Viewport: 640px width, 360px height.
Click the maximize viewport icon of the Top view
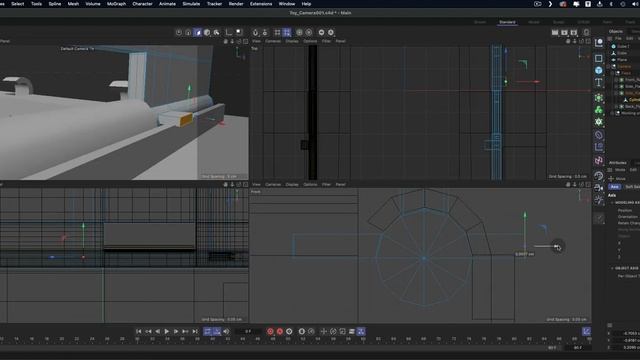tap(588, 41)
